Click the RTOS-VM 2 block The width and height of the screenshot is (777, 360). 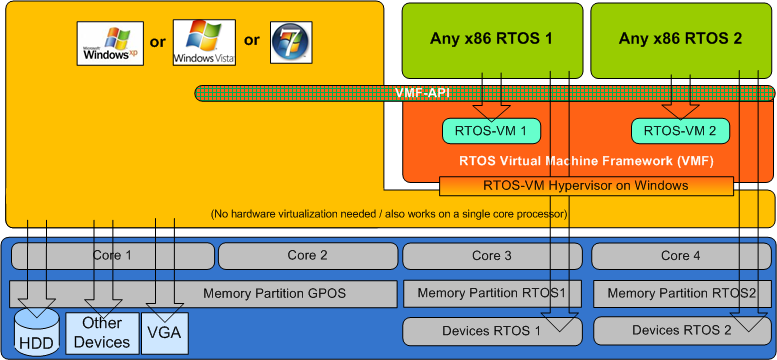tap(680, 131)
